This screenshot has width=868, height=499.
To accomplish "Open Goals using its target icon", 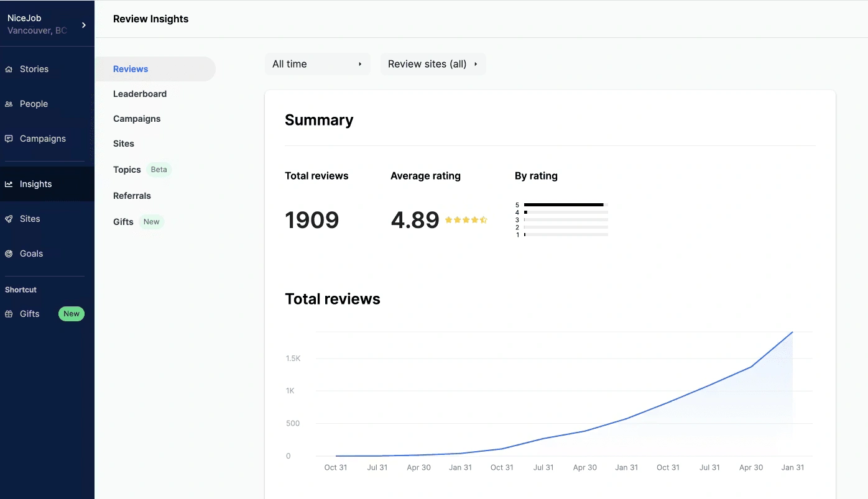I will [x=9, y=254].
